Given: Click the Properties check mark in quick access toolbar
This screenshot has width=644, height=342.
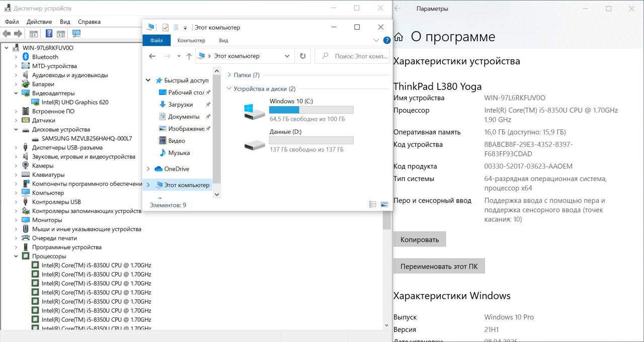Looking at the screenshot, I should (x=165, y=28).
